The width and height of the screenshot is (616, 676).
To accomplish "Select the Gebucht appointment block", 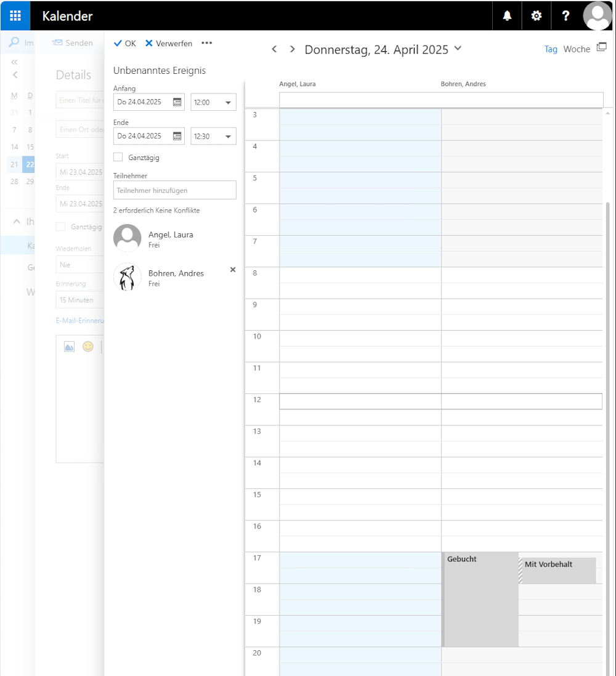I will point(480,600).
